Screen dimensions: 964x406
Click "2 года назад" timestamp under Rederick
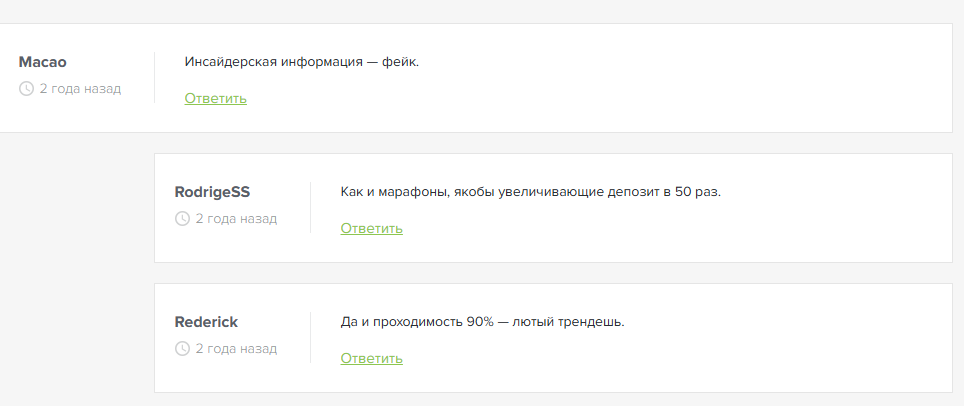point(236,349)
